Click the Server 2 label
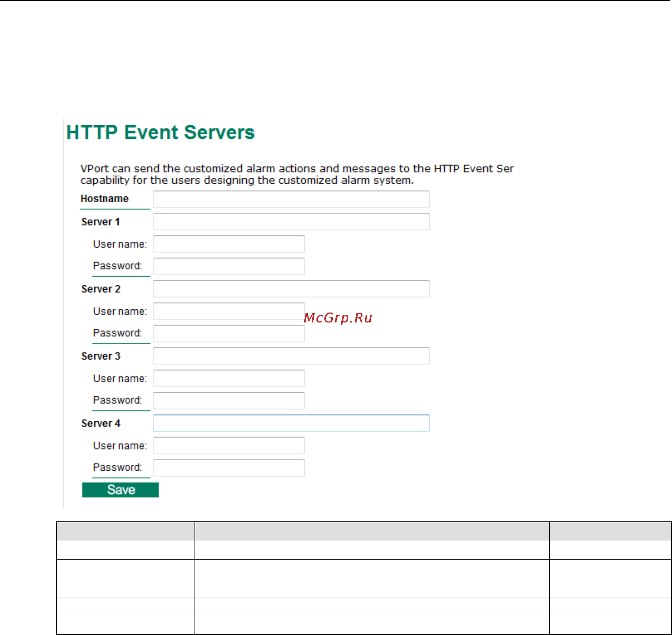This screenshot has width=672, height=635. click(101, 289)
